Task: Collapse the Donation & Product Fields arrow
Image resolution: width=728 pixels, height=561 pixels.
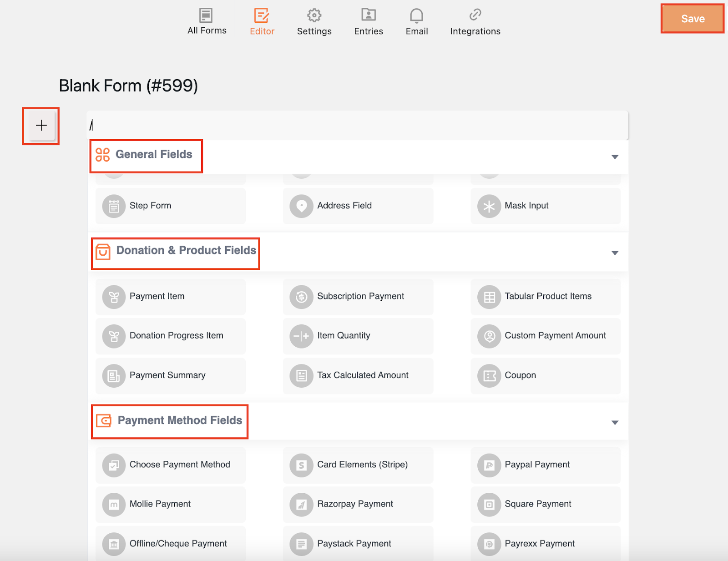Action: (x=615, y=253)
